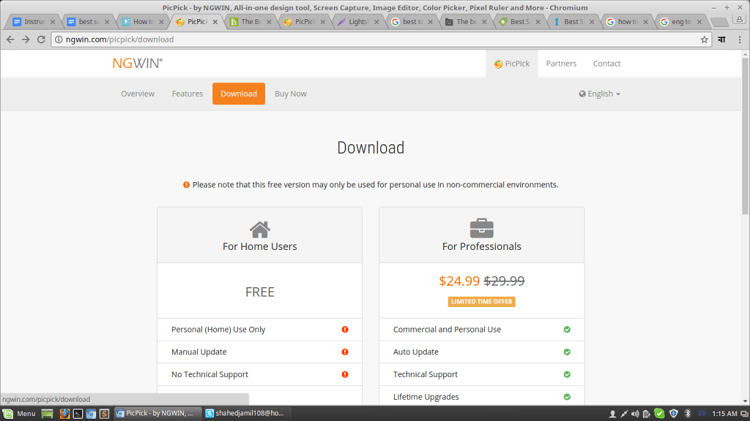Click the site info icon in address bar

tap(58, 40)
